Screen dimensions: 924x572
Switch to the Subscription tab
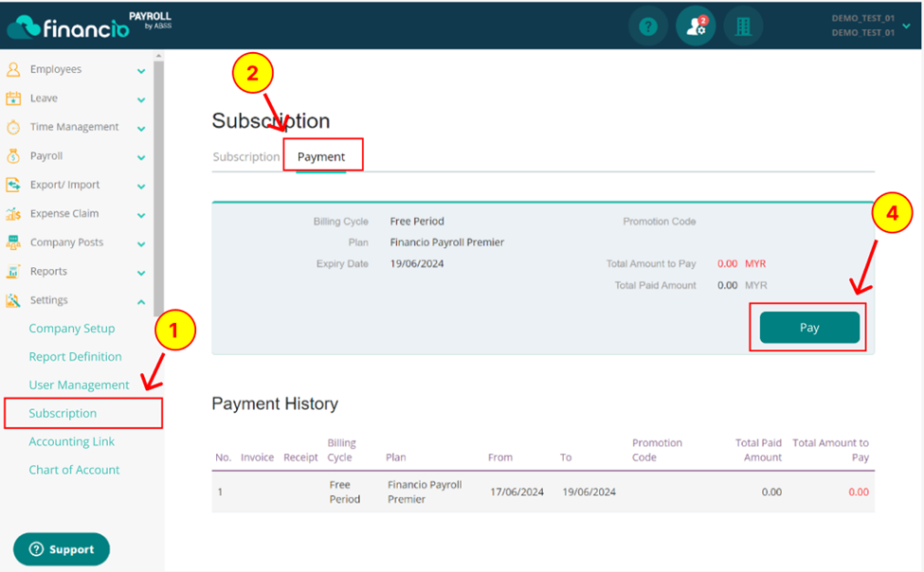[245, 156]
